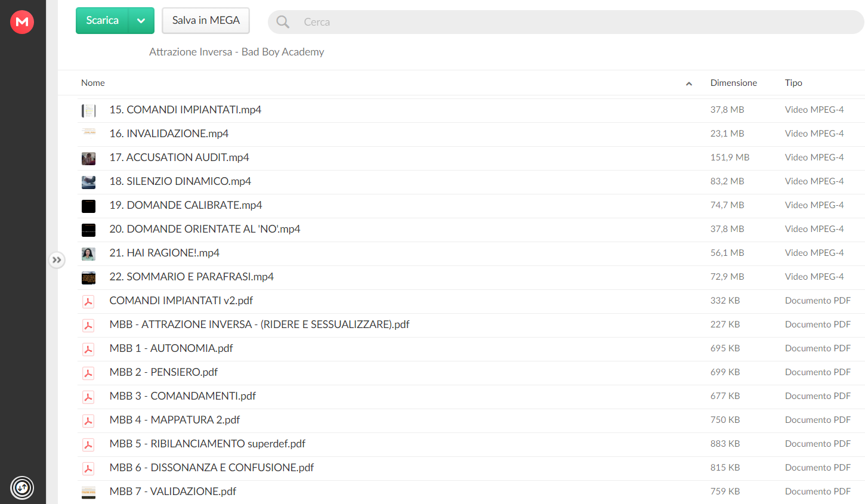Click thumbnail of 20. DOMANDE ORIENTATE AL 'NO'.mp4

pos(88,230)
